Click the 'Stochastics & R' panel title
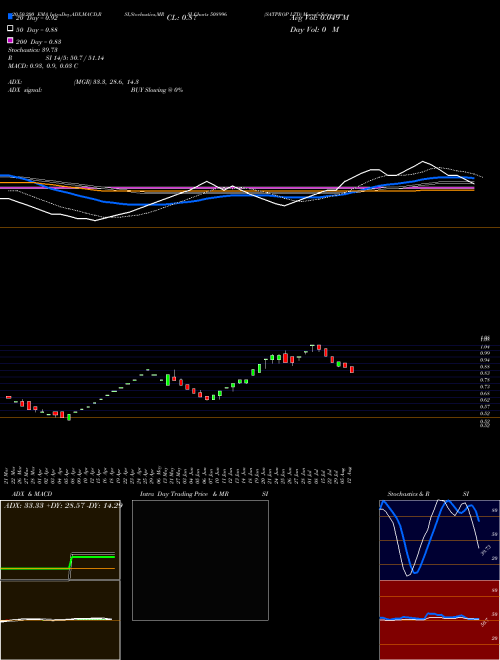The height and width of the screenshot is (660, 500). point(409,494)
